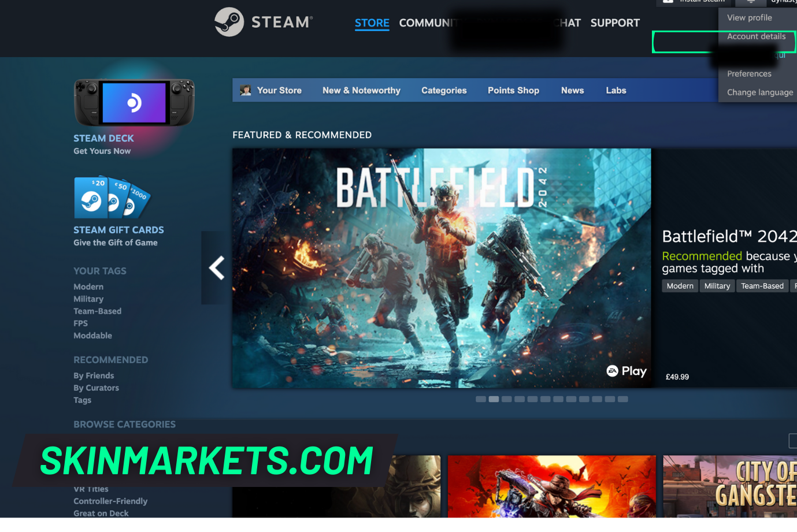The width and height of the screenshot is (797, 532).
Task: Open the STEAM DECK link
Action: [103, 139]
